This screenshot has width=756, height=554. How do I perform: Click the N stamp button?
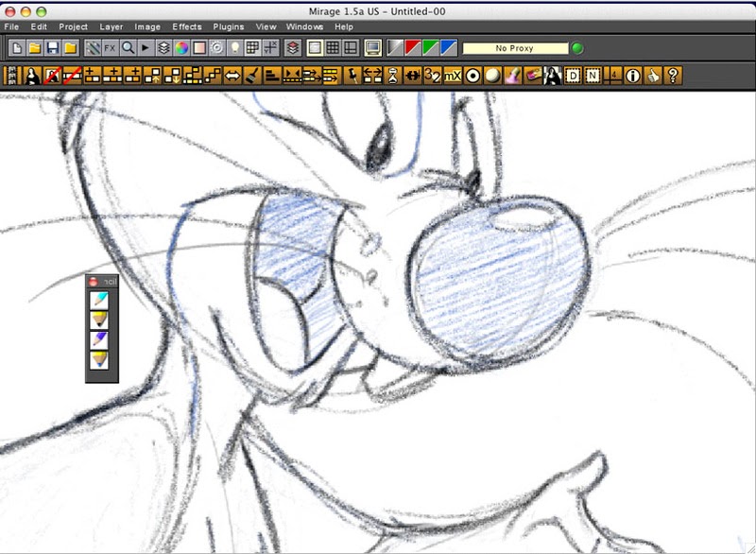click(593, 76)
